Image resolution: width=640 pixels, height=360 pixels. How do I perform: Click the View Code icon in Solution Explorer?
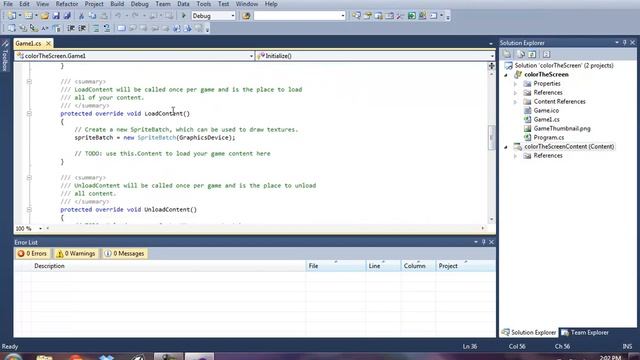pyautogui.click(x=547, y=54)
